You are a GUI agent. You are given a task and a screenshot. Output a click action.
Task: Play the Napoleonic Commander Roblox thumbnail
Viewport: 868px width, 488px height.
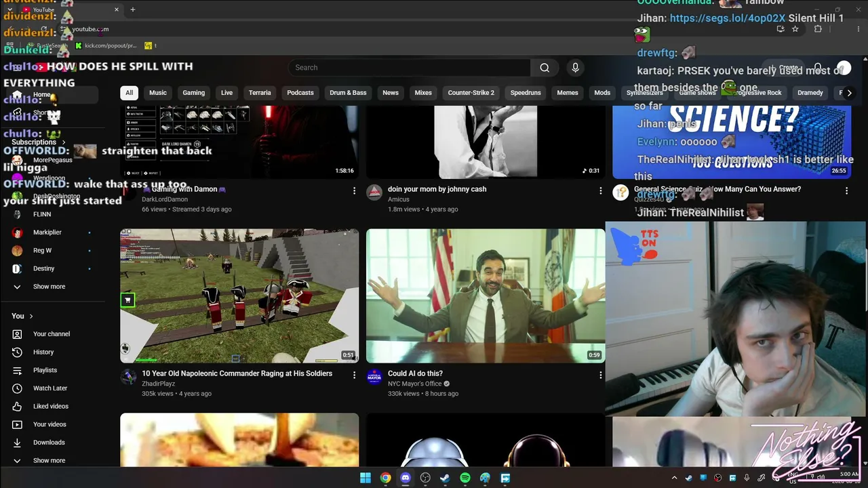click(239, 296)
